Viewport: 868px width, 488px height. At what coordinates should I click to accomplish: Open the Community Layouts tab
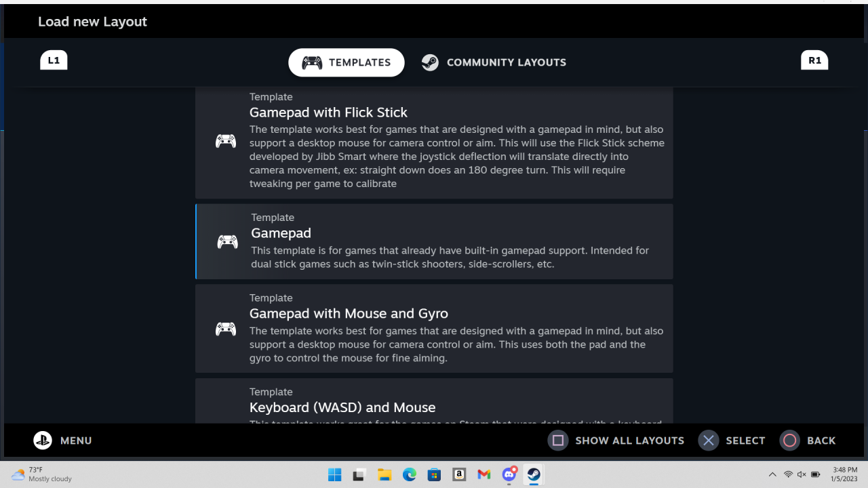click(494, 62)
